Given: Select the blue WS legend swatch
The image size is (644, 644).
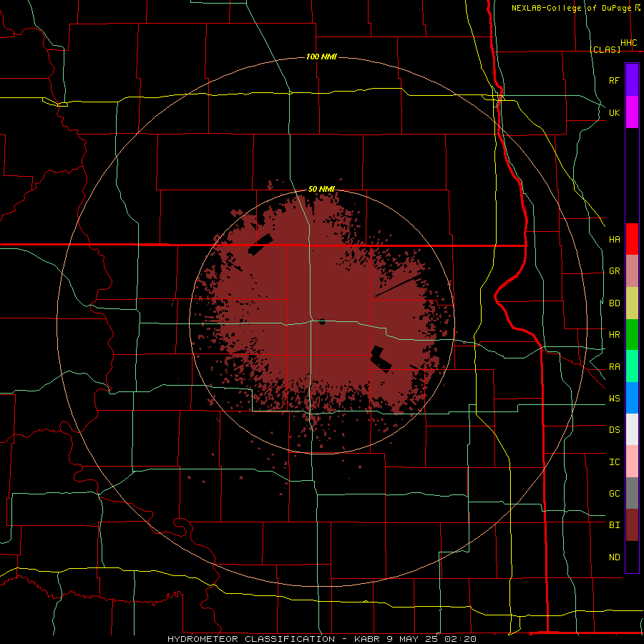Looking at the screenshot, I should coord(632,398).
